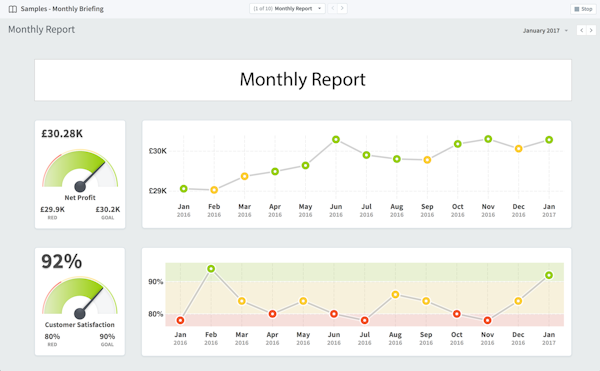Click the large Monthly Report banner

point(303,80)
